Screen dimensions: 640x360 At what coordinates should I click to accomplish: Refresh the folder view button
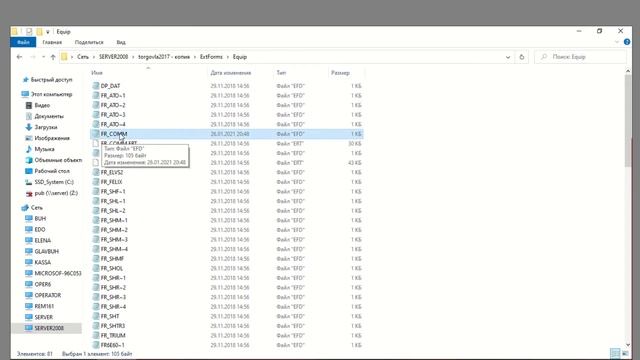coord(522,57)
